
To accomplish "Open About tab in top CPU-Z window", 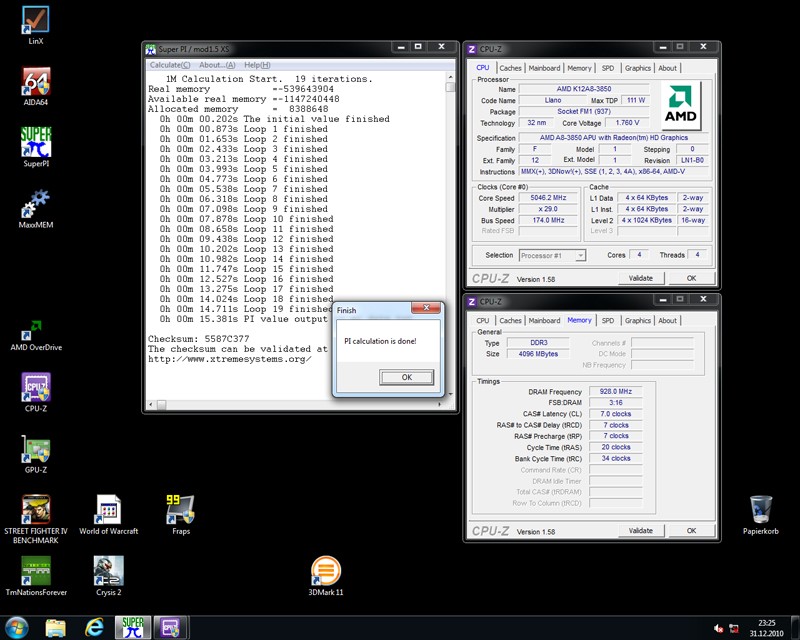I will (667, 68).
